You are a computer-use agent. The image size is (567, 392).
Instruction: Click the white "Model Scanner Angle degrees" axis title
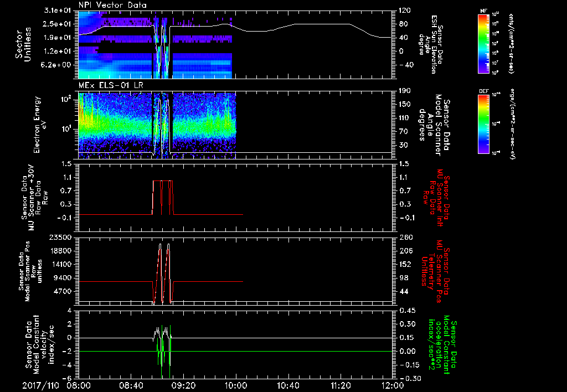pyautogui.click(x=435, y=125)
